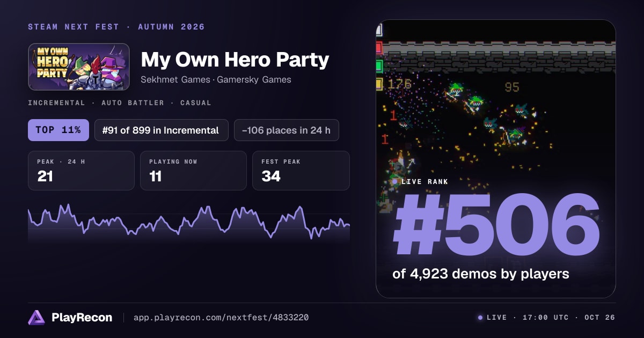Click the LIVE status dot in the footer

[x=480, y=318]
